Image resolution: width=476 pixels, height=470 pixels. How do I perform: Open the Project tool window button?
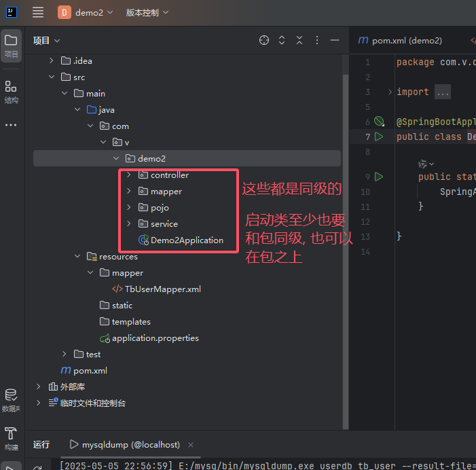12,46
